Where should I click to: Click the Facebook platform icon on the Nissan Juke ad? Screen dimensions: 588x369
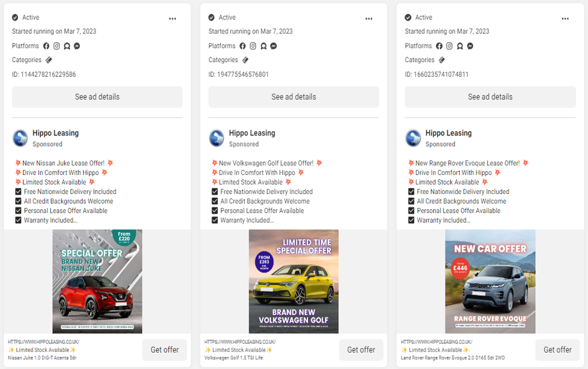pyautogui.click(x=46, y=46)
